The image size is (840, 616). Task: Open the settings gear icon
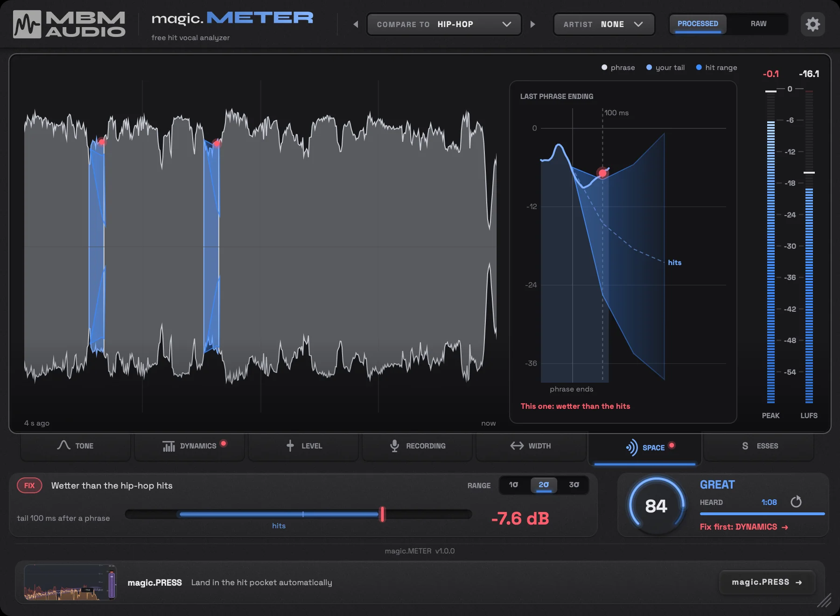(x=812, y=24)
